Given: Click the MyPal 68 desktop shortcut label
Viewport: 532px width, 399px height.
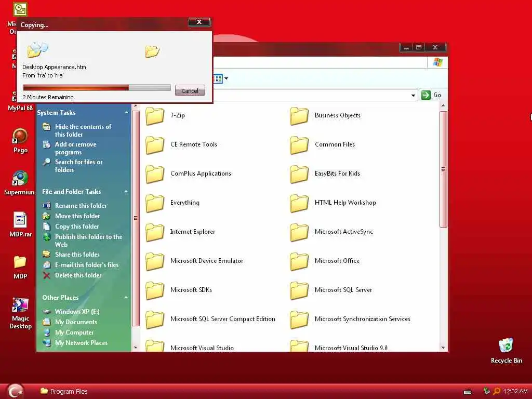Looking at the screenshot, I should click(x=20, y=108).
